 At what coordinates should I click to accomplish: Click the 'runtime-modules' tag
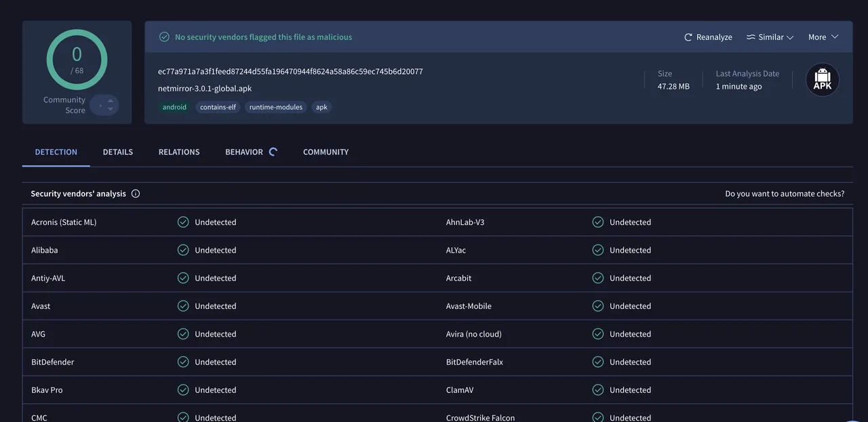pyautogui.click(x=276, y=107)
